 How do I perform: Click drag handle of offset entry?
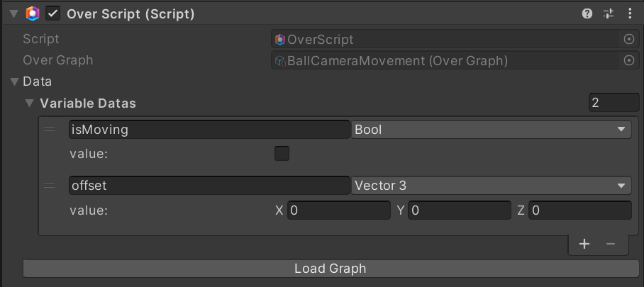(50, 186)
